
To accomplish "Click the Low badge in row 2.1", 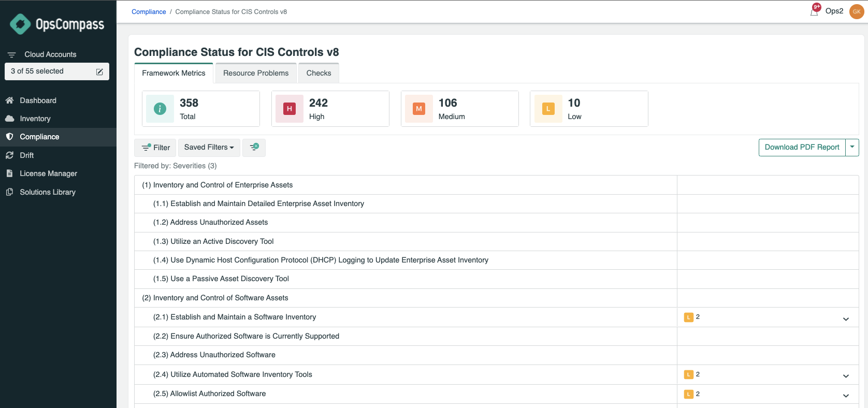I will tap(689, 317).
